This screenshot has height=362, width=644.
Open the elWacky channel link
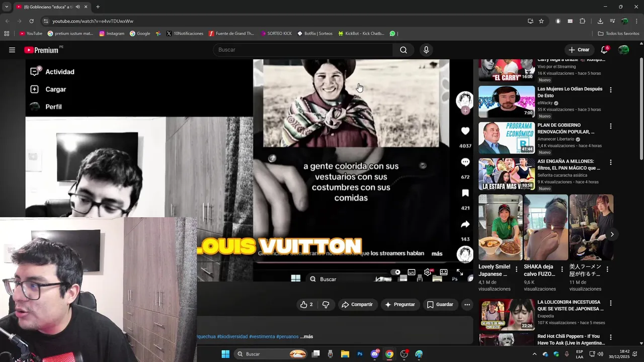point(545,103)
